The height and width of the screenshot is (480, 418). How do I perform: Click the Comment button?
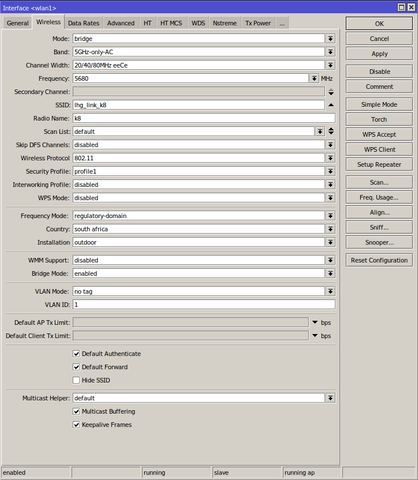(x=379, y=86)
